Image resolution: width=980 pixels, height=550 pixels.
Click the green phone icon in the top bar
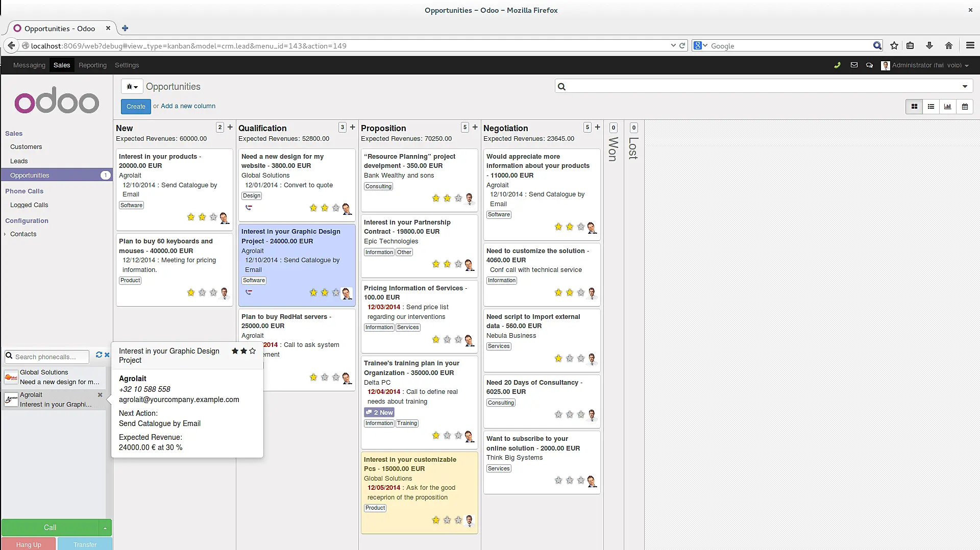[838, 65]
